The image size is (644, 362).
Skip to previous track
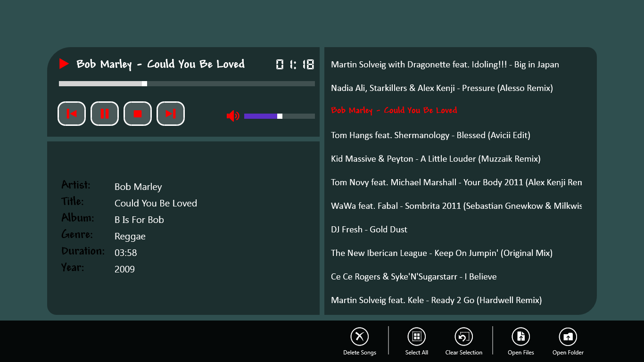coord(71,114)
